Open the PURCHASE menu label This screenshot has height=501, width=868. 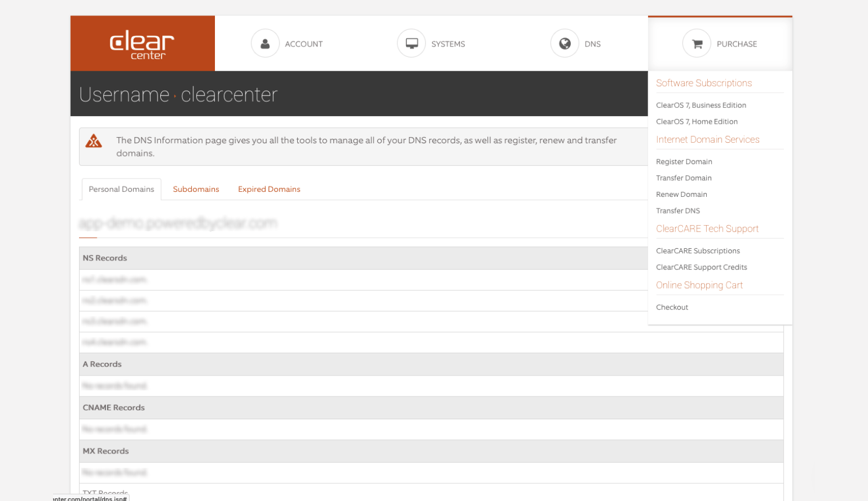(x=737, y=44)
